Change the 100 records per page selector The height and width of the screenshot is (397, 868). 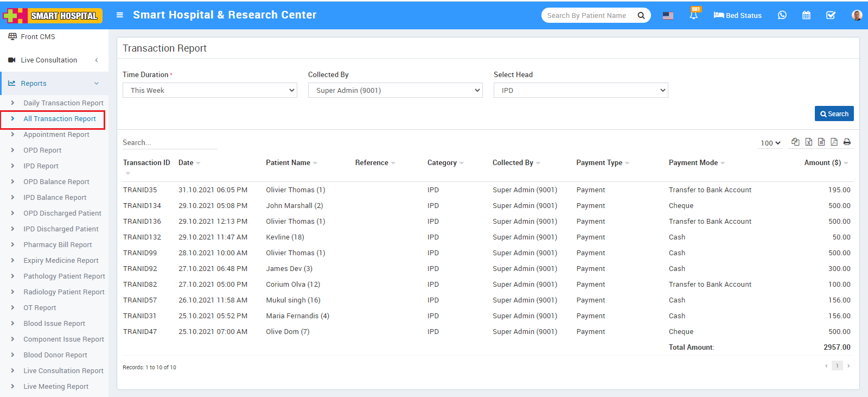[x=770, y=143]
